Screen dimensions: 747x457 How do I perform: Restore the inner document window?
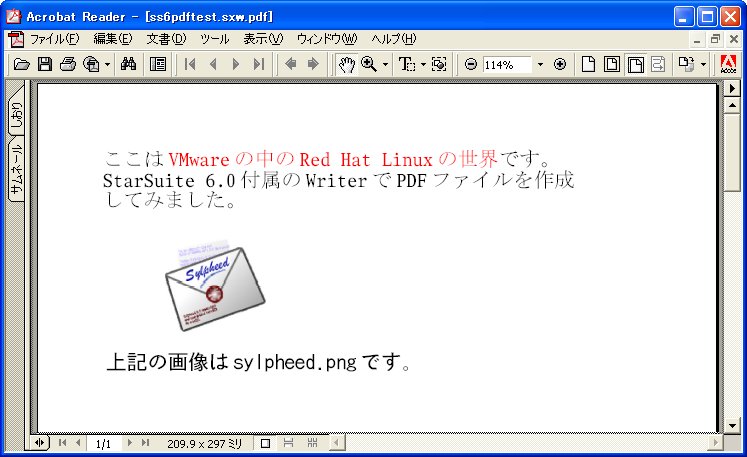715,40
